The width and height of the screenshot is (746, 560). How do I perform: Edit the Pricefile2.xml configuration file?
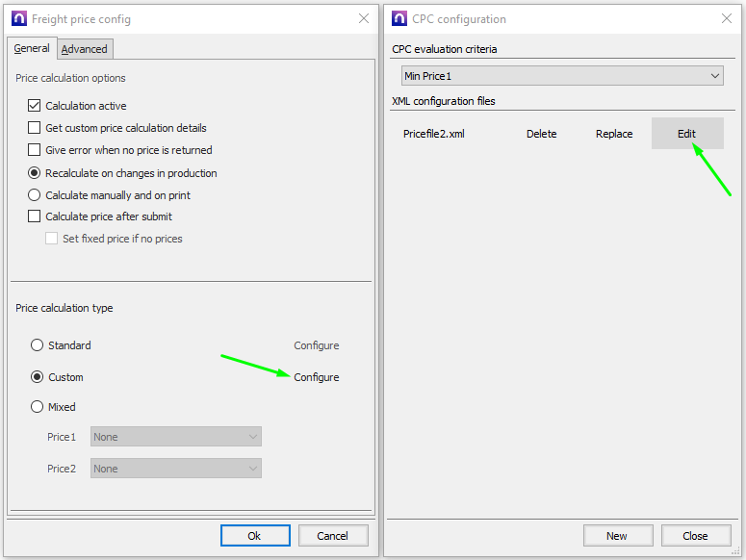coord(686,134)
